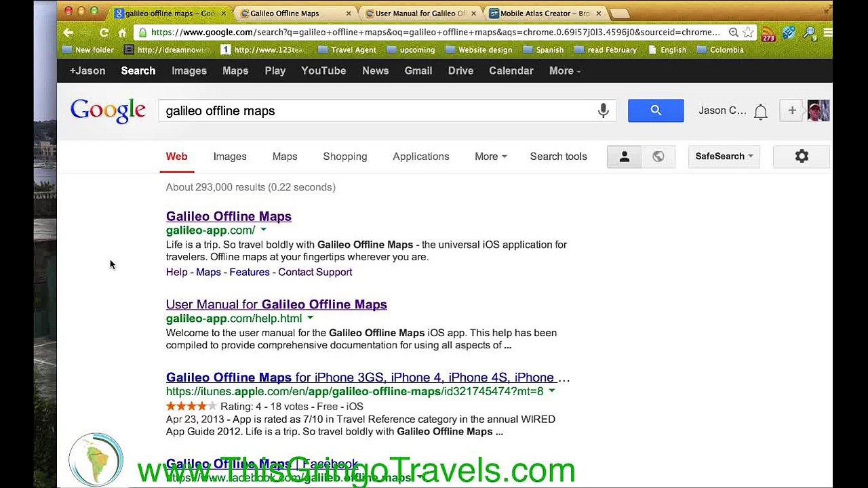Image resolution: width=868 pixels, height=488 pixels.
Task: Open the idreamnowt bookmark
Action: (x=167, y=50)
